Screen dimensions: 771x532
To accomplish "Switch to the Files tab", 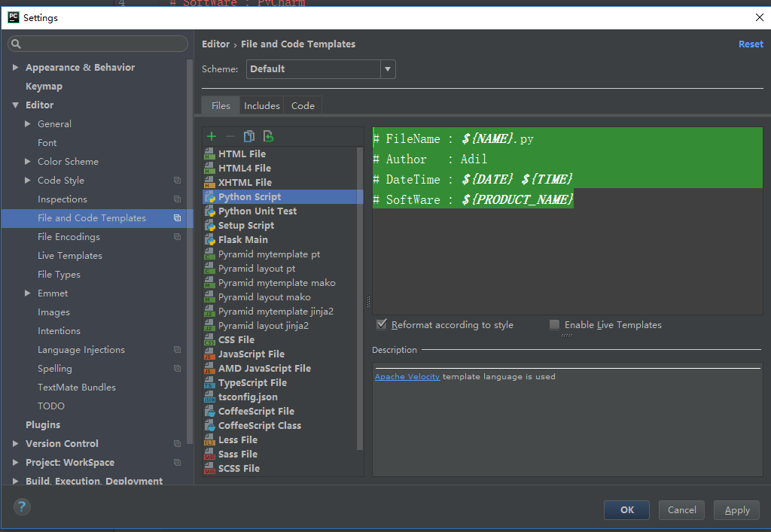I will coord(221,105).
